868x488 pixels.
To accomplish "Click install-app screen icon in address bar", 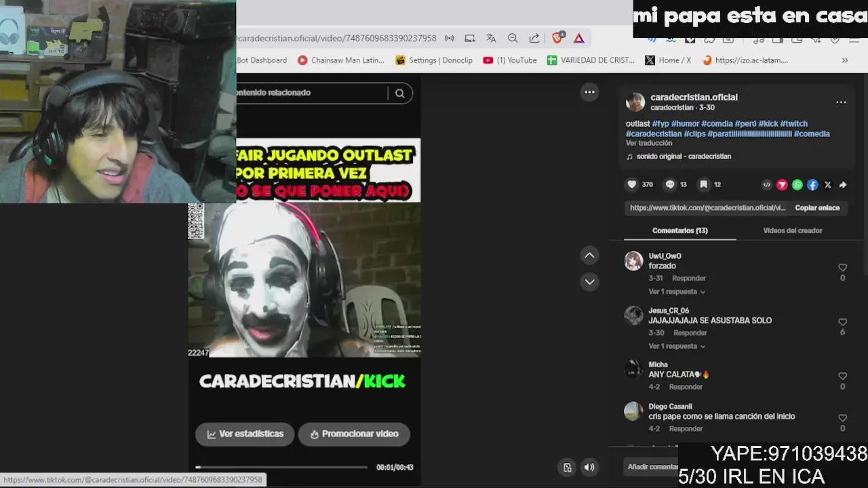I will pyautogui.click(x=470, y=39).
